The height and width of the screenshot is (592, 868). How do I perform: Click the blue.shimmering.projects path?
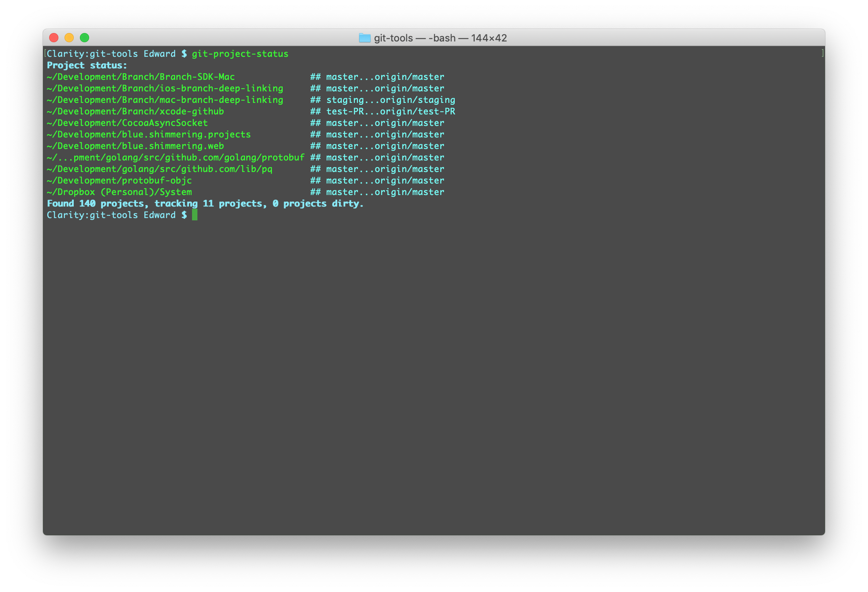pos(149,134)
